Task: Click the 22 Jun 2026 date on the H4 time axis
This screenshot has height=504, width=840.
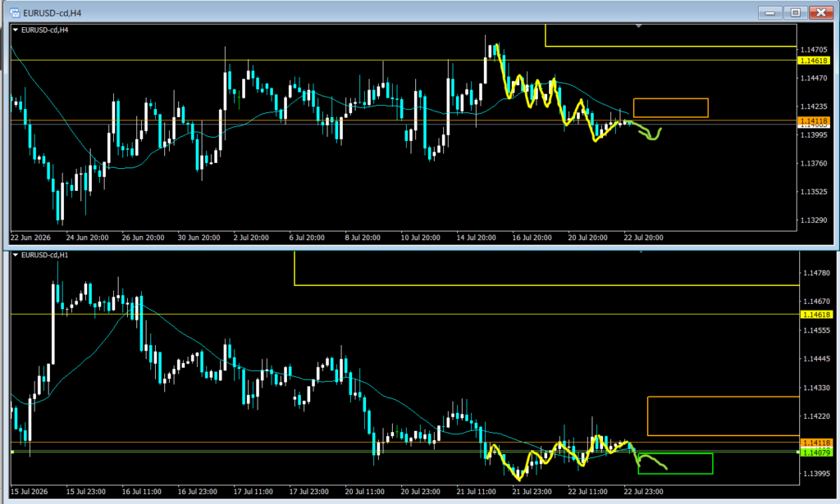Action: click(x=30, y=238)
